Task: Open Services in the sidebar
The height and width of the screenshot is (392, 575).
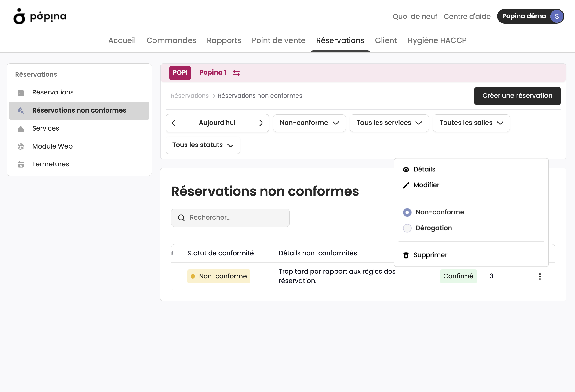Action: (x=79, y=129)
